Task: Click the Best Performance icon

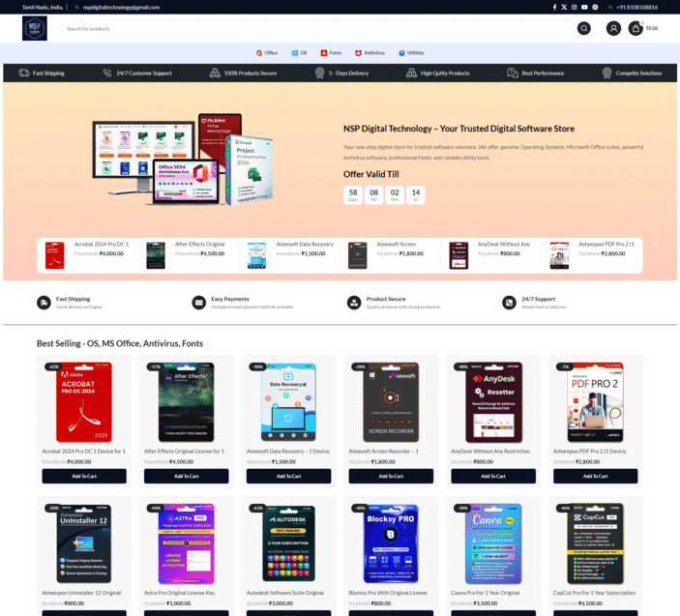Action: tap(512, 73)
